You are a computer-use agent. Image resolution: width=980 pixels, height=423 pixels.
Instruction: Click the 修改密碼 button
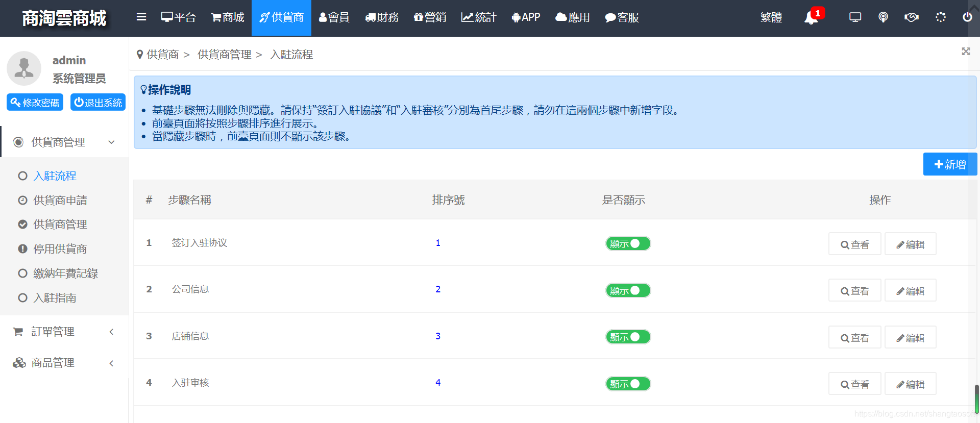coord(35,102)
